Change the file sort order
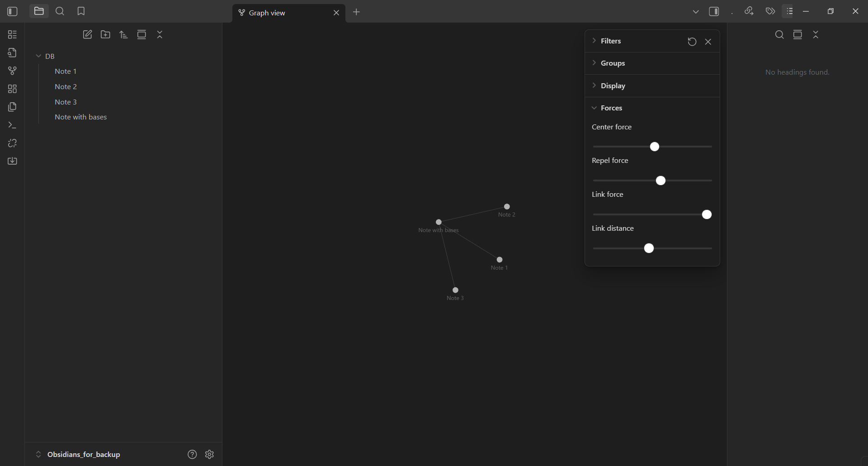The image size is (868, 466). (123, 35)
